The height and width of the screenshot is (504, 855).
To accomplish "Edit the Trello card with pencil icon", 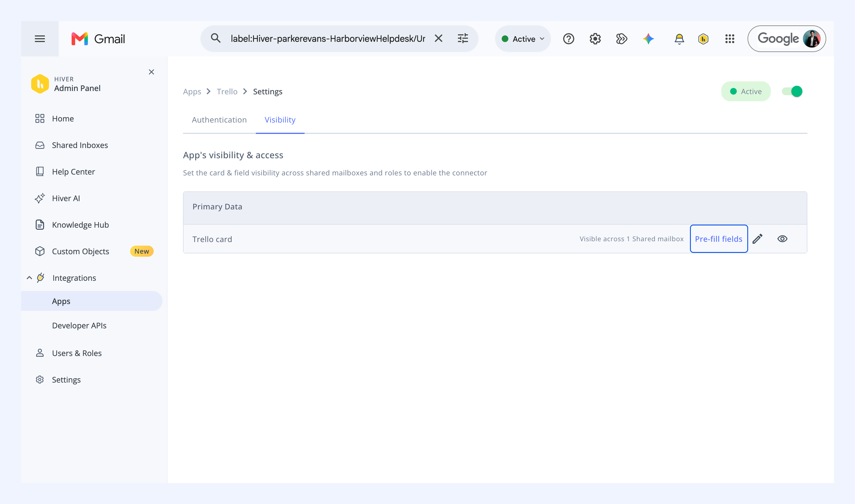I will pos(758,239).
